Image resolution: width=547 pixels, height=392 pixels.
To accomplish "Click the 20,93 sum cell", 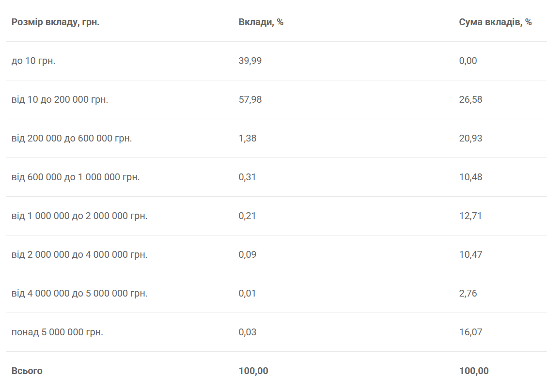I will (470, 139).
